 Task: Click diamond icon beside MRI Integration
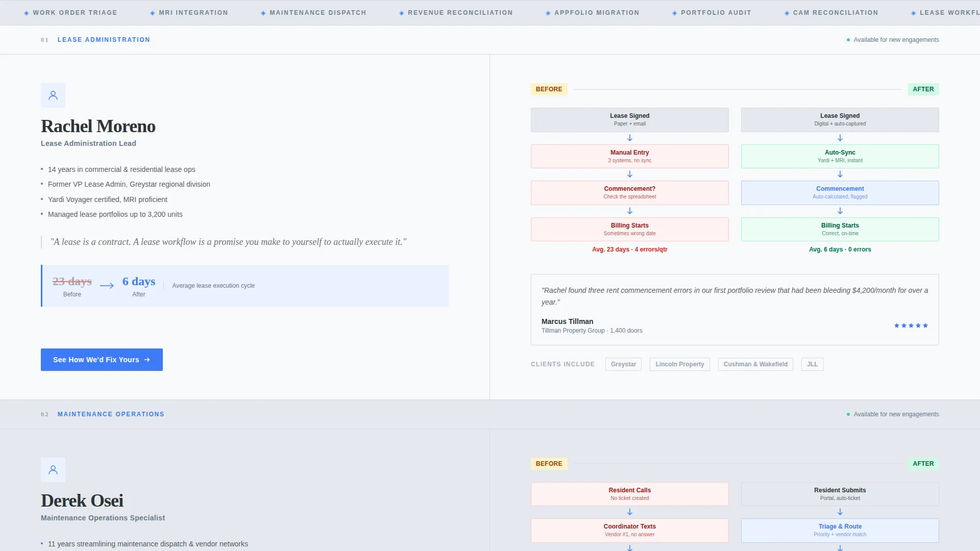tap(153, 13)
